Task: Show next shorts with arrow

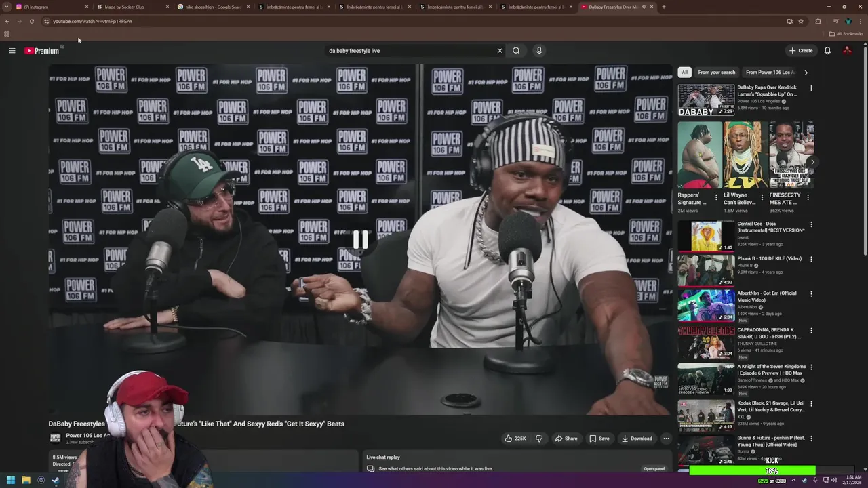Action: [x=812, y=162]
